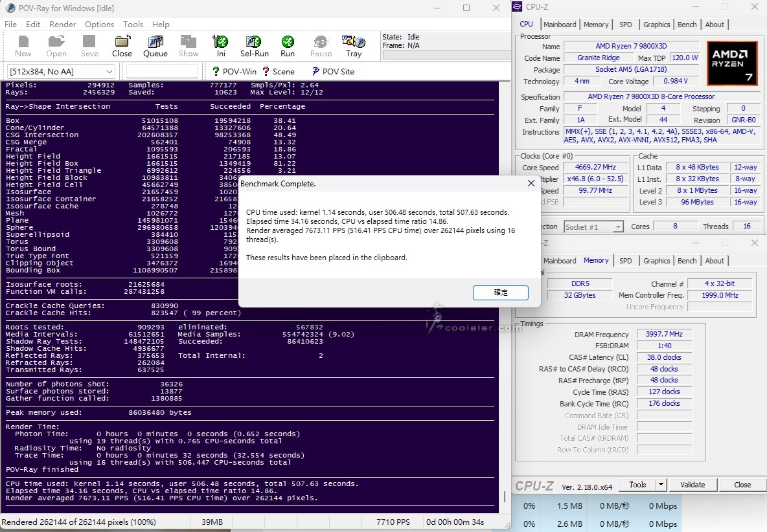Click the Open file toolbar icon
767x532 pixels.
[x=56, y=45]
